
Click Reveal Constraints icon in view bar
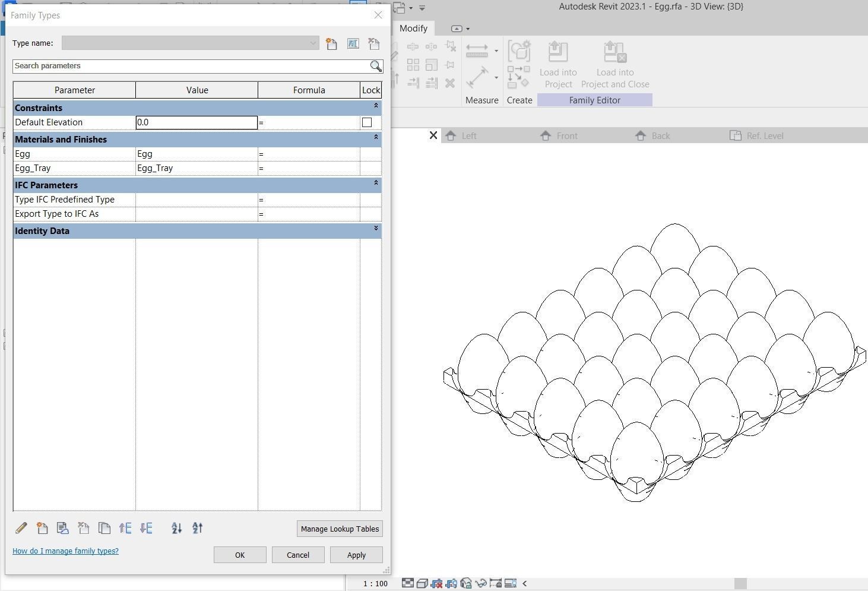pyautogui.click(x=511, y=583)
